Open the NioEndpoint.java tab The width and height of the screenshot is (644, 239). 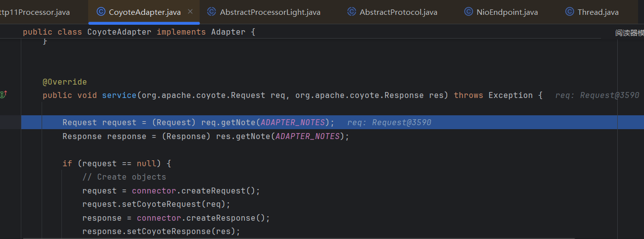pyautogui.click(x=507, y=12)
